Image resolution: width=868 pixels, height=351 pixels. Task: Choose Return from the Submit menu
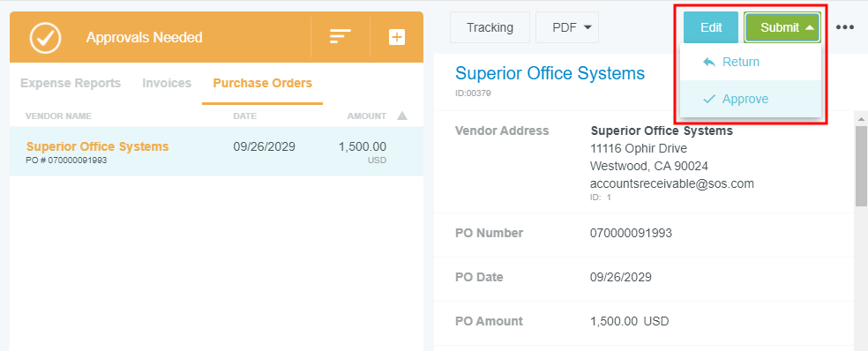pyautogui.click(x=750, y=62)
